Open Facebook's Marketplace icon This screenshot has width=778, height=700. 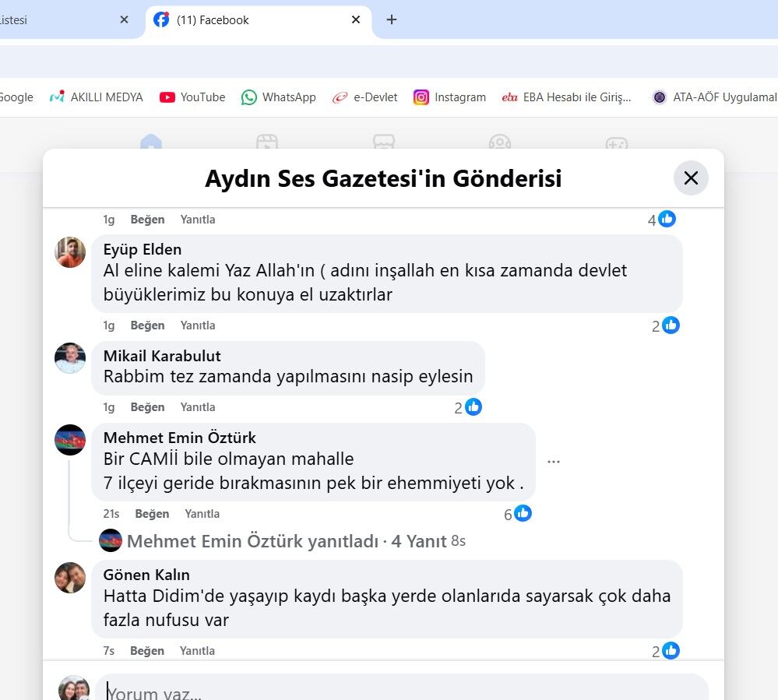pyautogui.click(x=383, y=142)
